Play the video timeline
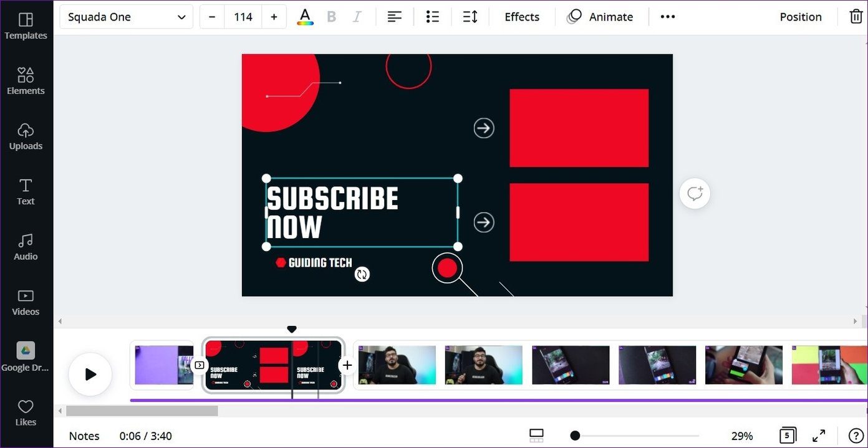868x448 pixels. (90, 374)
